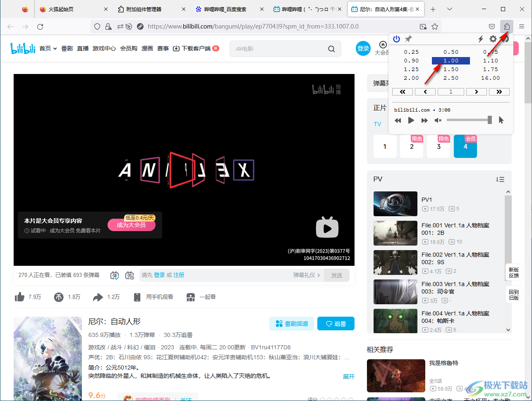Open Pocket save icon in toolbar

tap(492, 26)
